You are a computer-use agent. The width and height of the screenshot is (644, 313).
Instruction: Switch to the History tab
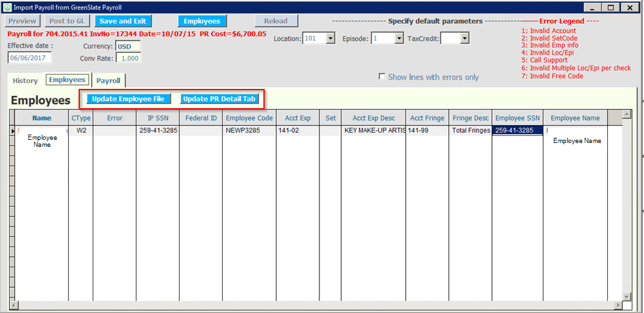[x=25, y=81]
